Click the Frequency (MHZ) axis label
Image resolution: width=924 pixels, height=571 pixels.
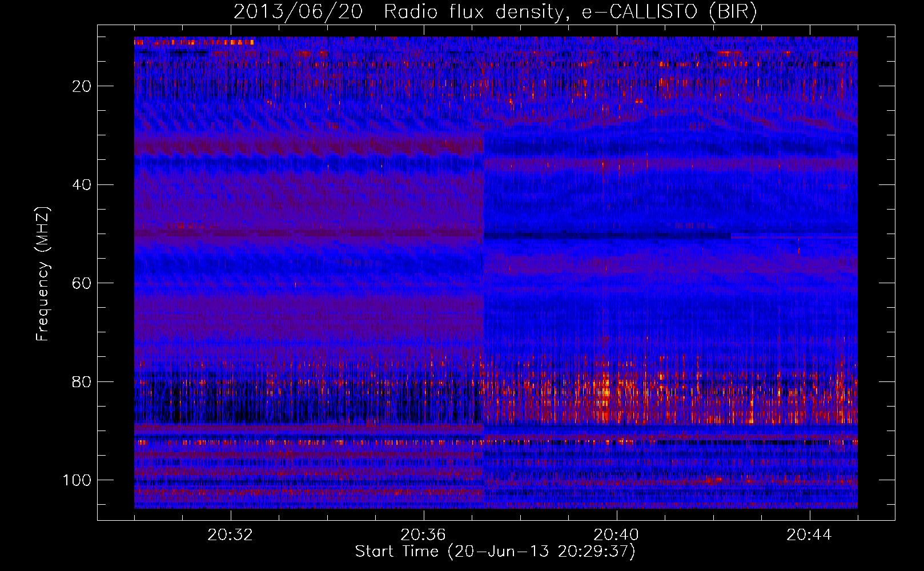coord(43,274)
